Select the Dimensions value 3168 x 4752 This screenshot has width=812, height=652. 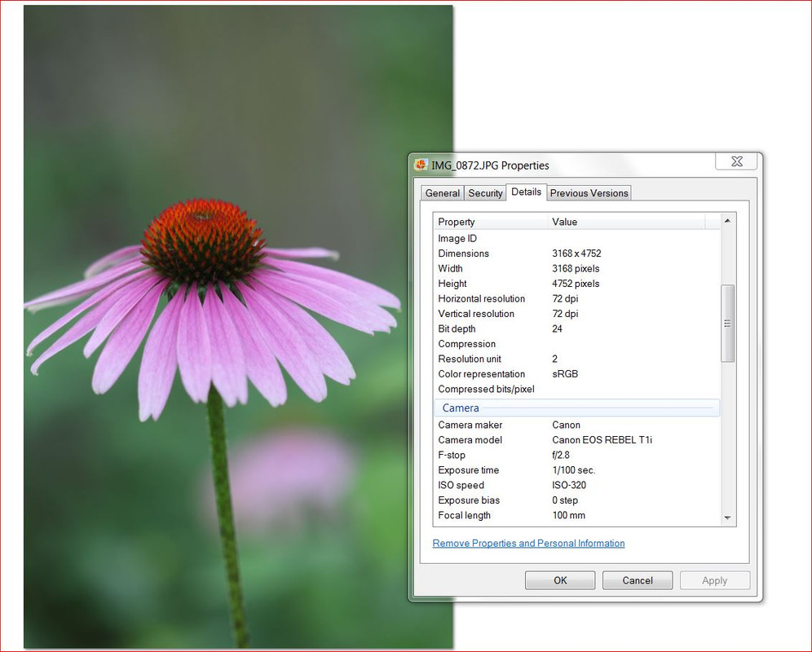(x=576, y=253)
